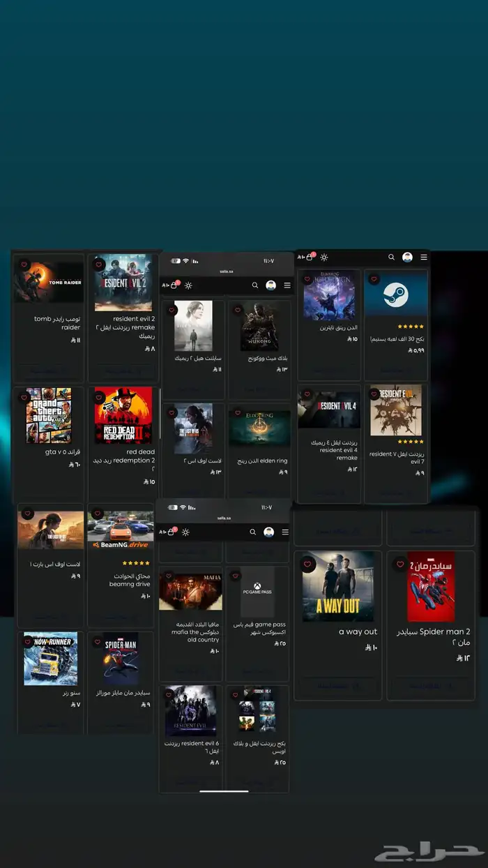The height and width of the screenshot is (868, 488).
Task: Toggle sun theme icon in header above Nightreign card
Action: (x=324, y=257)
